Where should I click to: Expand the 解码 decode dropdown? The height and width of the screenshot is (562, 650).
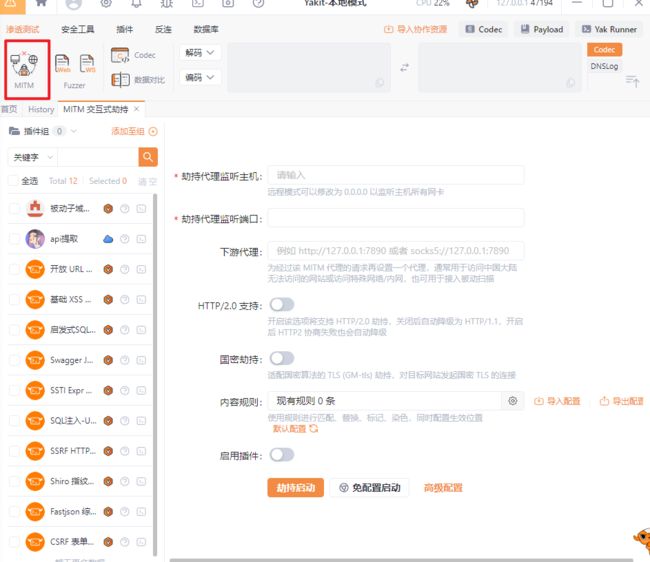click(x=199, y=52)
